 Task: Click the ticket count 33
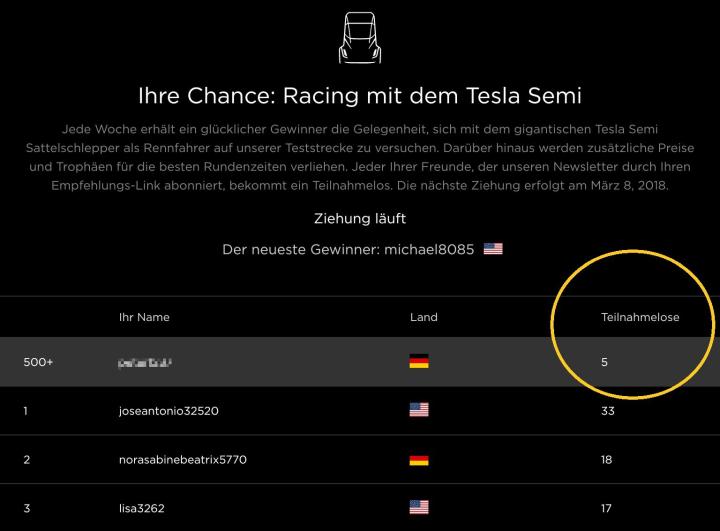coord(608,411)
